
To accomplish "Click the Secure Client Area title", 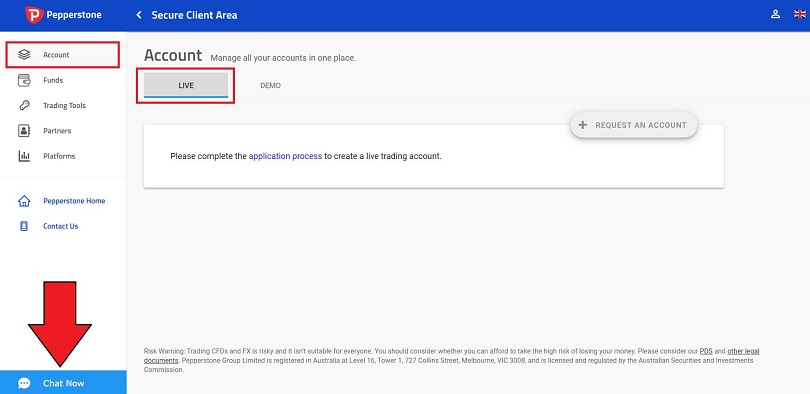I will [194, 15].
